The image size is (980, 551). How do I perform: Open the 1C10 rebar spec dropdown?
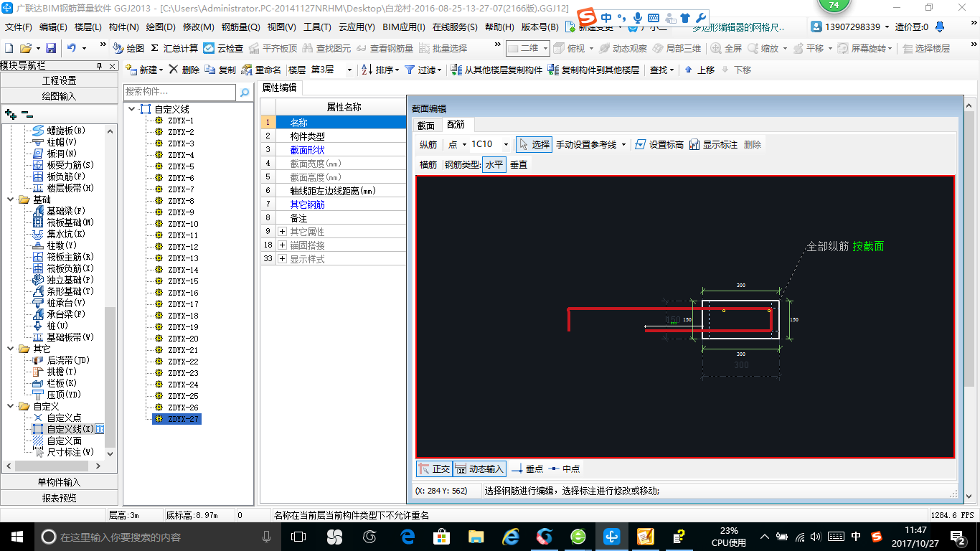(x=506, y=144)
